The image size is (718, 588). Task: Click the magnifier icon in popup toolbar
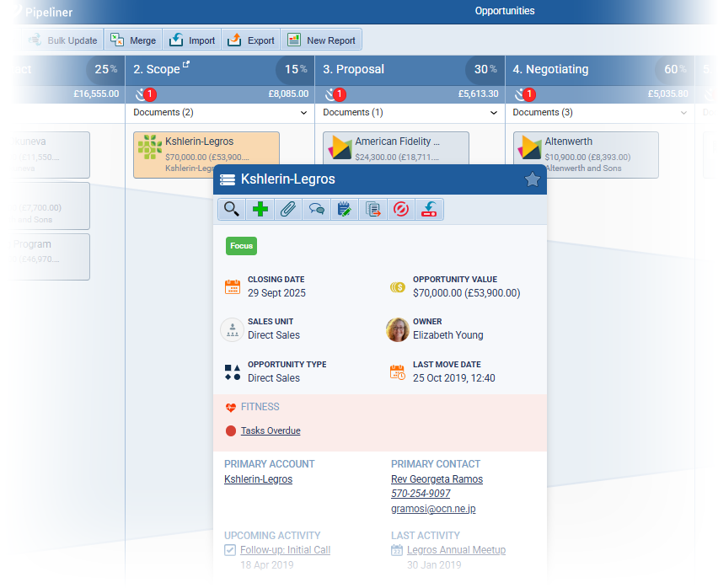232,210
